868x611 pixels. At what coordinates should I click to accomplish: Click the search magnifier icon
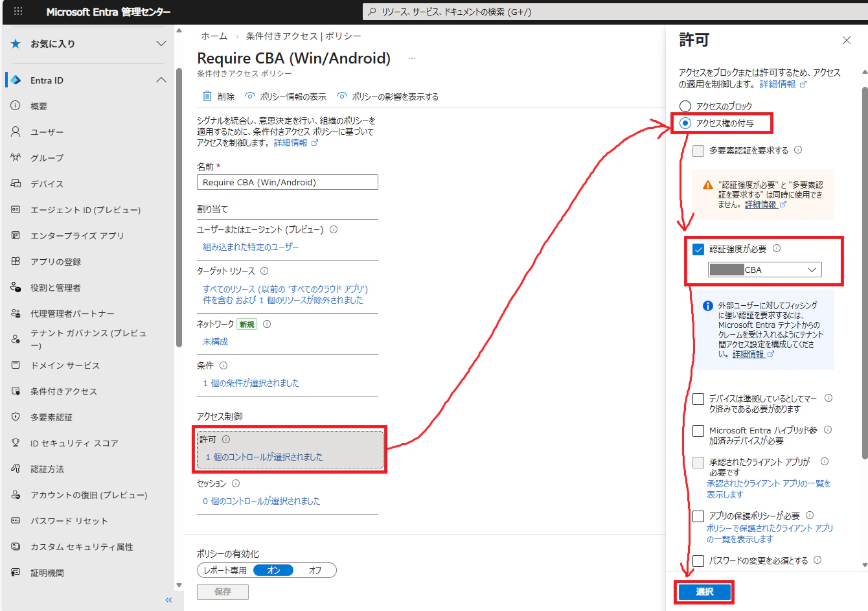[x=372, y=12]
